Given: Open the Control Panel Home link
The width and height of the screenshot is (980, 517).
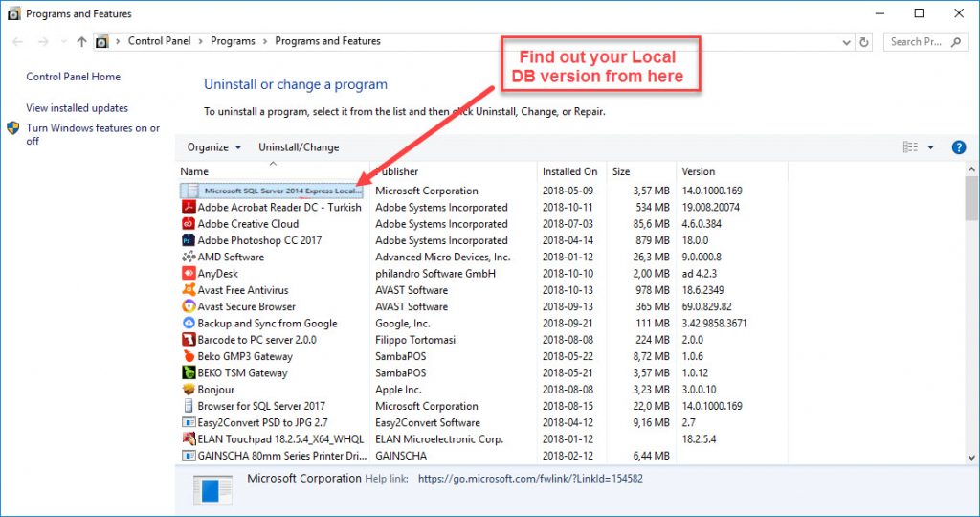Looking at the screenshot, I should 73,77.
